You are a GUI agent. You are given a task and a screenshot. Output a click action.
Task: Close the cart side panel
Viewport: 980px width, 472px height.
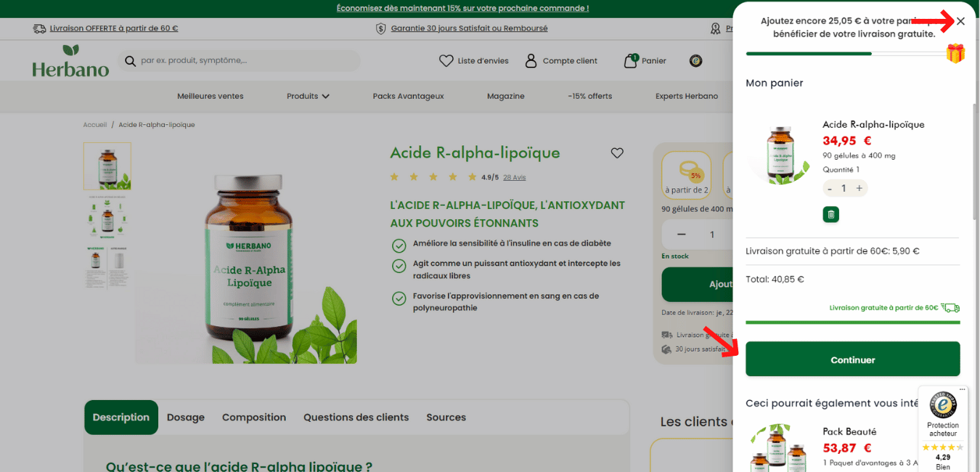click(960, 21)
